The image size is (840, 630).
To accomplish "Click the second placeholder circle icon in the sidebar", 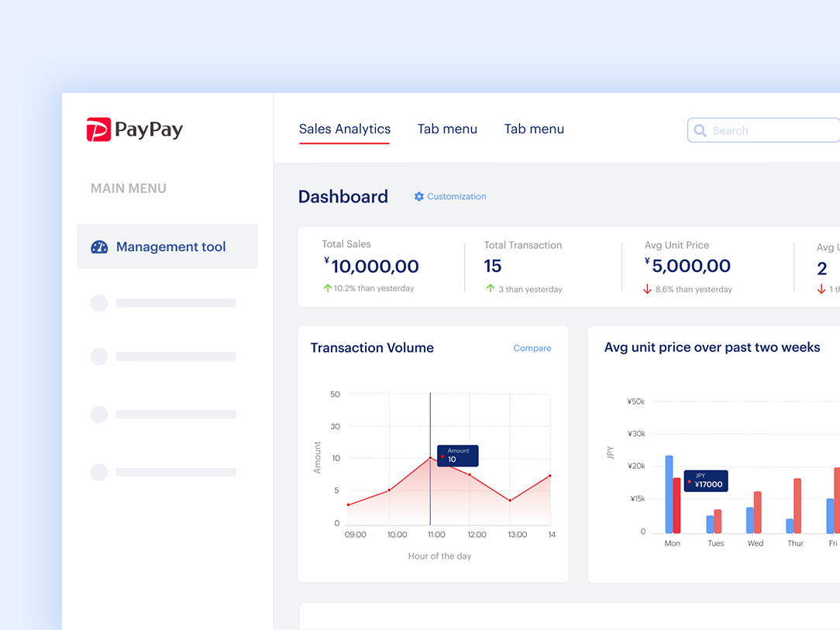I will point(98,356).
